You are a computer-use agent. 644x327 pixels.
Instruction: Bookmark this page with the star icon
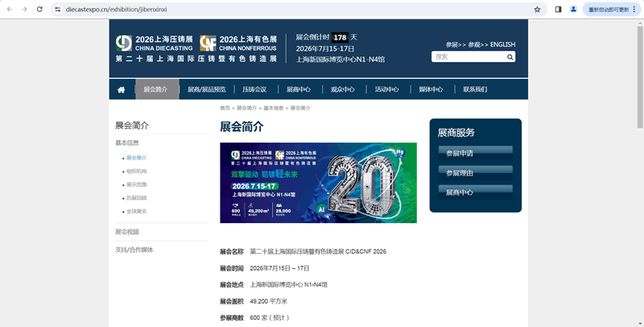point(537,10)
